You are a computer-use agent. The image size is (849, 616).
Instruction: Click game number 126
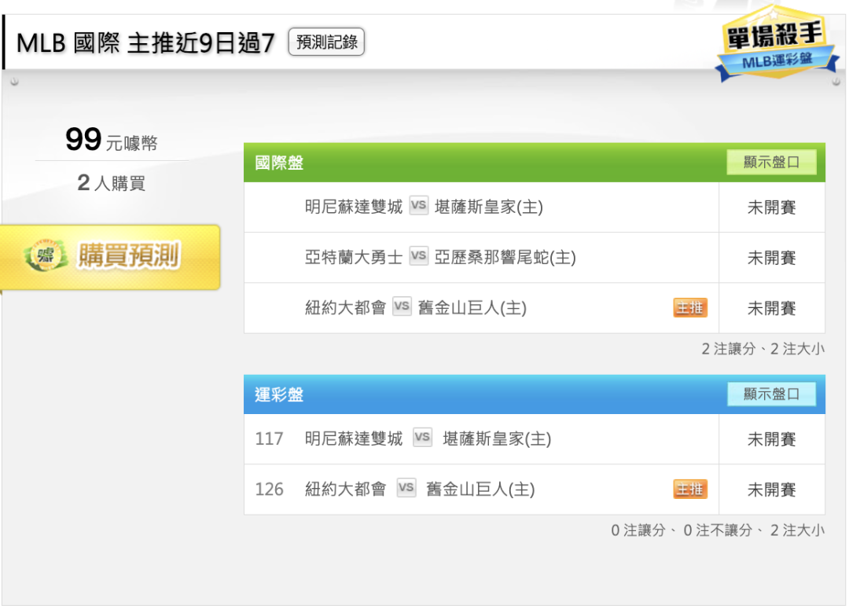pos(269,489)
